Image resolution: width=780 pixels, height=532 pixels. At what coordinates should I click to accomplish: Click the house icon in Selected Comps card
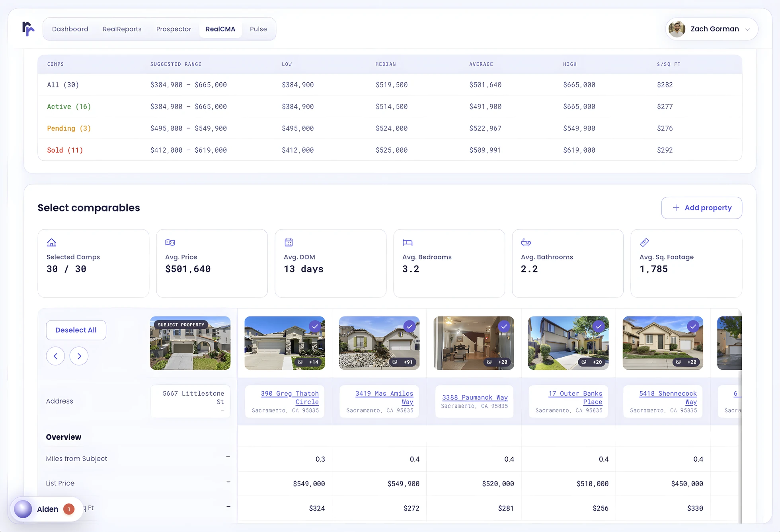click(x=51, y=242)
